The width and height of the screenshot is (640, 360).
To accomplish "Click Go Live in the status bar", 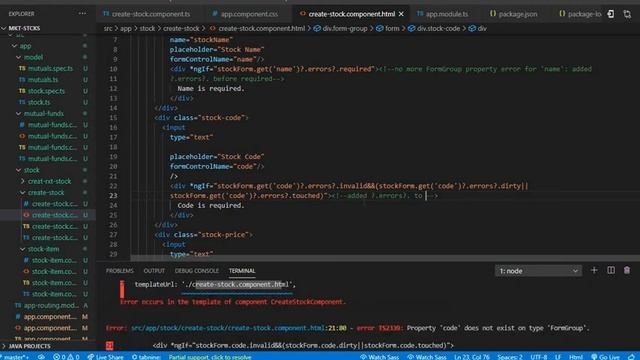I will click(x=606, y=357).
